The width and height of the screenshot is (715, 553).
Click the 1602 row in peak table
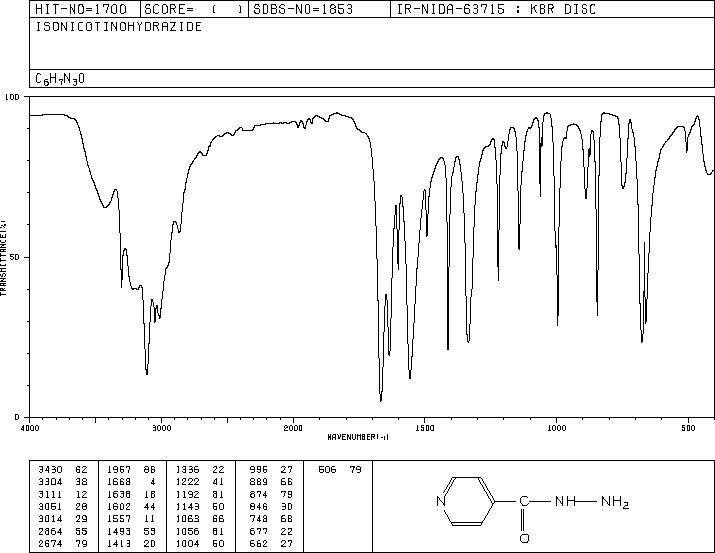click(x=131, y=506)
